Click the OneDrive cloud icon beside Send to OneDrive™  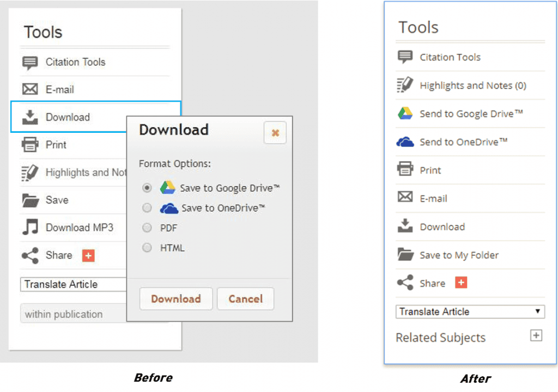tap(405, 142)
